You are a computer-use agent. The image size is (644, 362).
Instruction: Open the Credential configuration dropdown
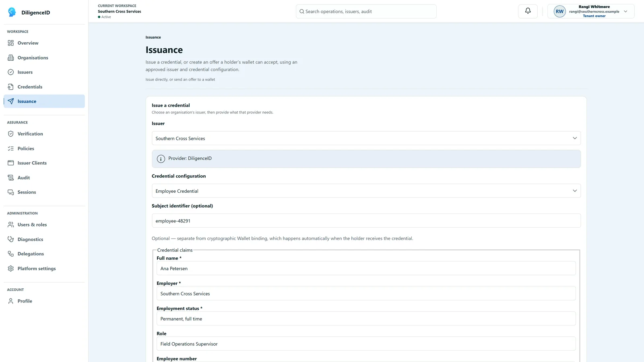(x=366, y=191)
